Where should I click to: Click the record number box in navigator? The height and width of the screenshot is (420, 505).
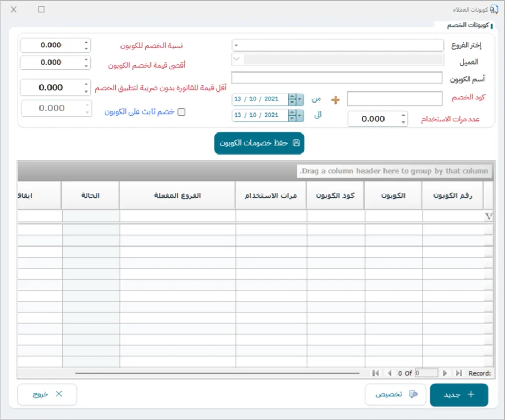tap(427, 373)
